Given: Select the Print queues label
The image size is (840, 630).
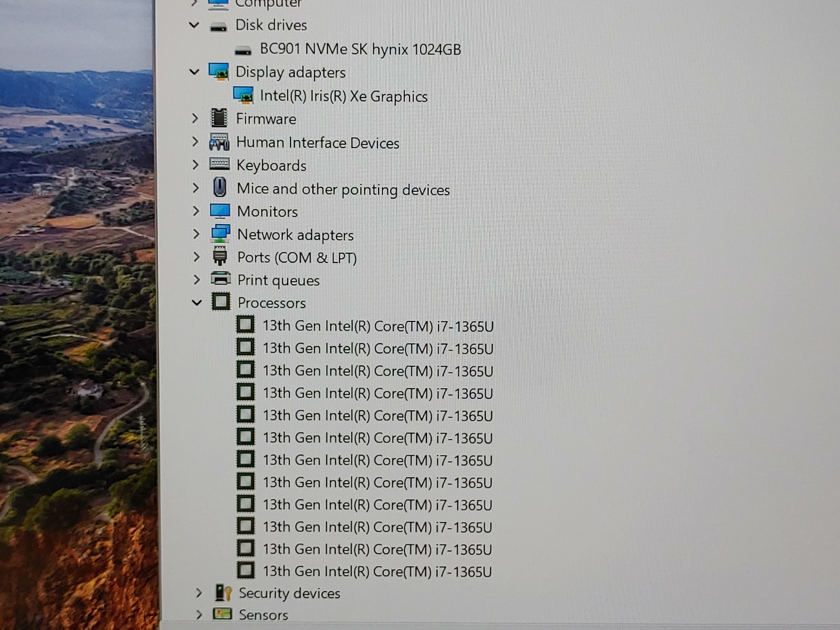Looking at the screenshot, I should [x=278, y=281].
